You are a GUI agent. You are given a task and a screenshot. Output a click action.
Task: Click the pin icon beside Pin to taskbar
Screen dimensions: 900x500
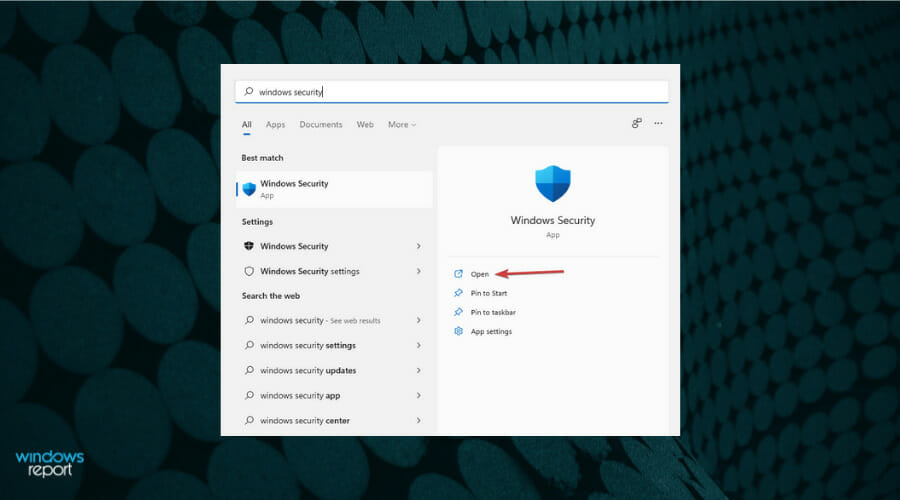pos(458,312)
